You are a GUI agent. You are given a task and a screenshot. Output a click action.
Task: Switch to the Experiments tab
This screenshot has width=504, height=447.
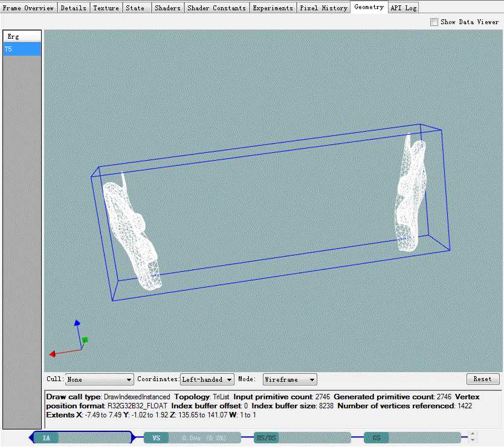273,8
